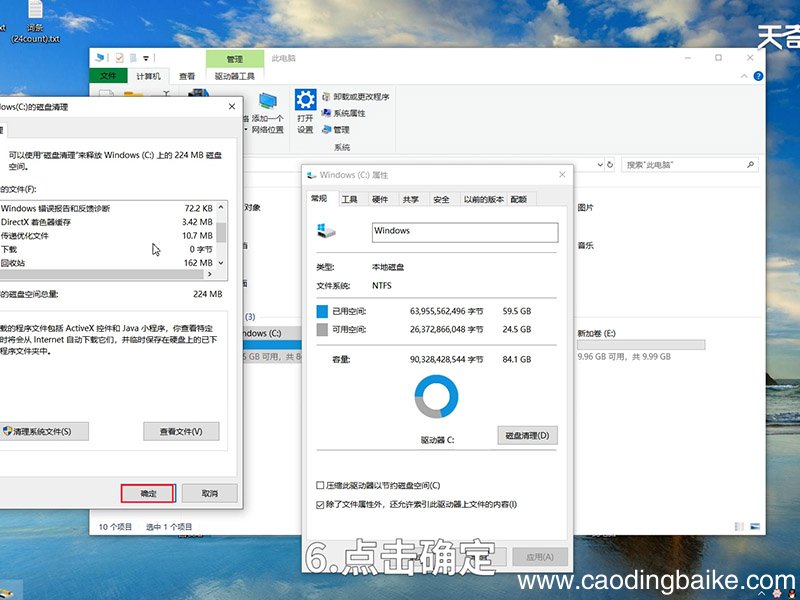This screenshot has width=800, height=600.
Task: Click the Explorer help question mark icon
Action: [x=758, y=76]
